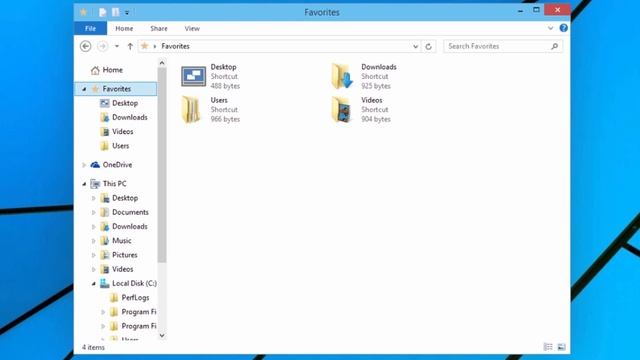
Task: Click the '966 bytes' size text
Action: pyautogui.click(x=225, y=119)
